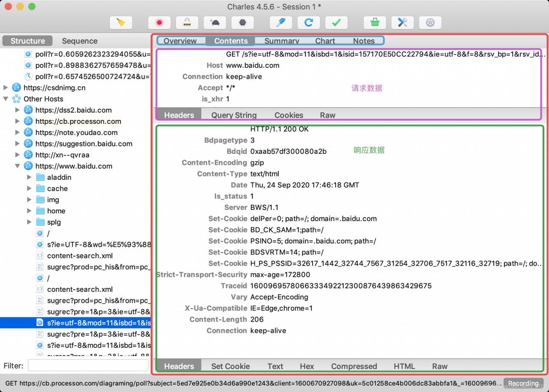Click the Content-Length 206 value
549x392 pixels.
(257, 319)
